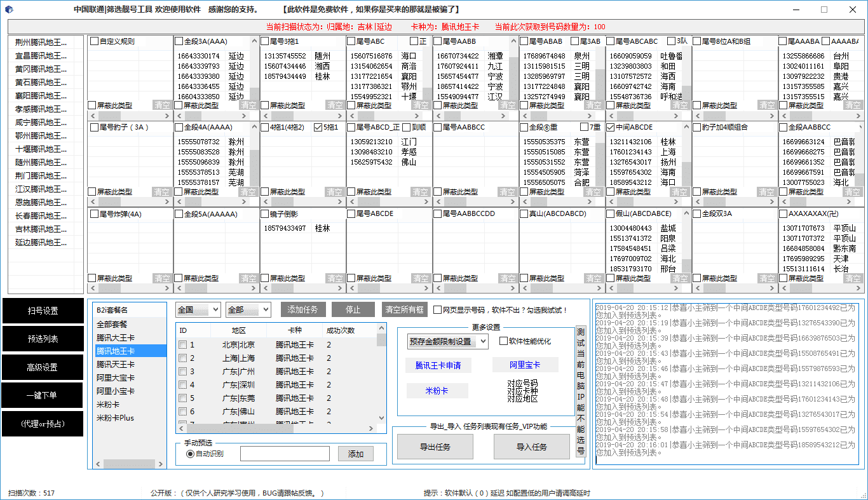Screen dimensions: 868x500
Task: Uncheck the 5拖1 checkbox
Action: click(x=318, y=127)
